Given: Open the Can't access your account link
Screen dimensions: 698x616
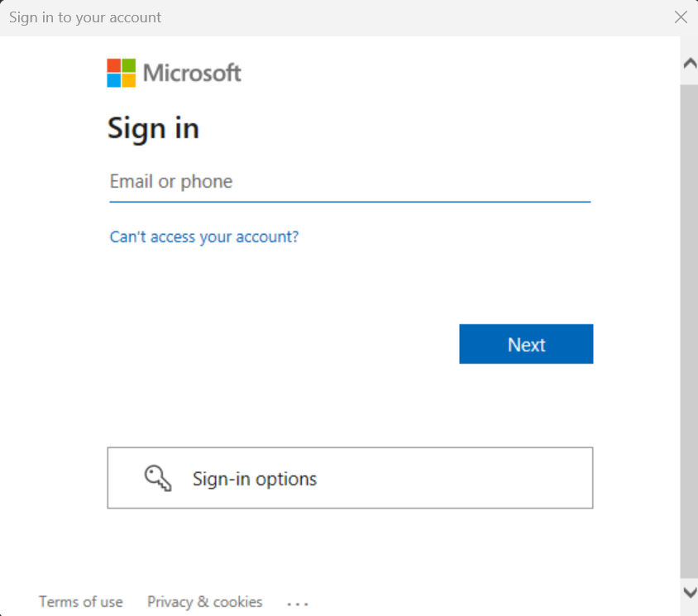Looking at the screenshot, I should (x=203, y=237).
